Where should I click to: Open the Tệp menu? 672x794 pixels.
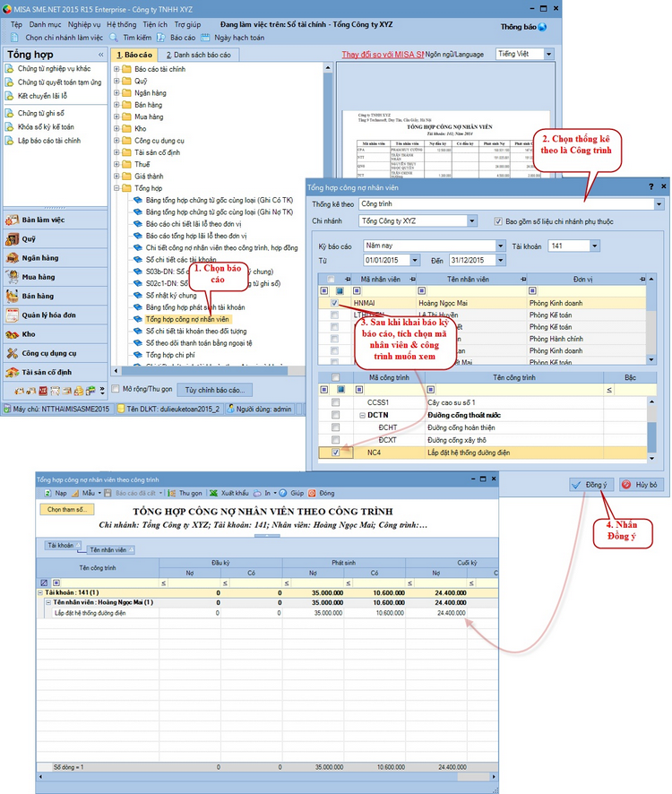[x=16, y=24]
